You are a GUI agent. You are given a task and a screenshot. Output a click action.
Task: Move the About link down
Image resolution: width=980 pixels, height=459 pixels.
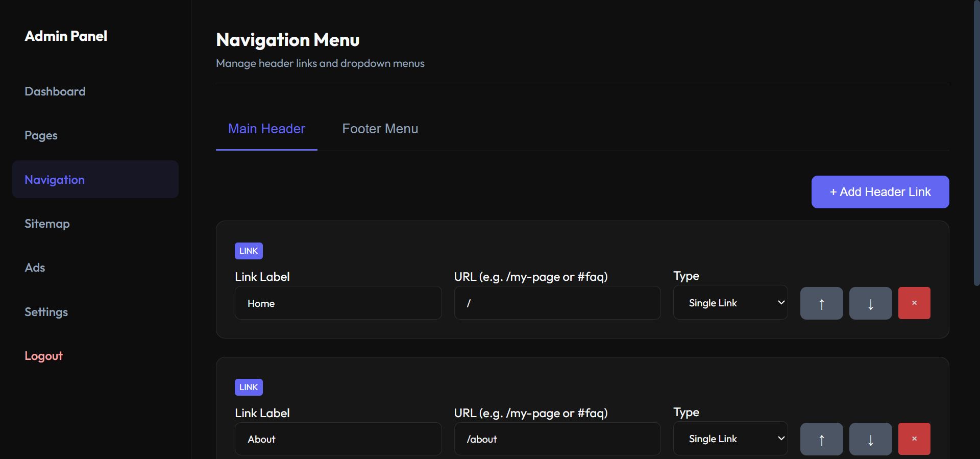click(x=870, y=439)
